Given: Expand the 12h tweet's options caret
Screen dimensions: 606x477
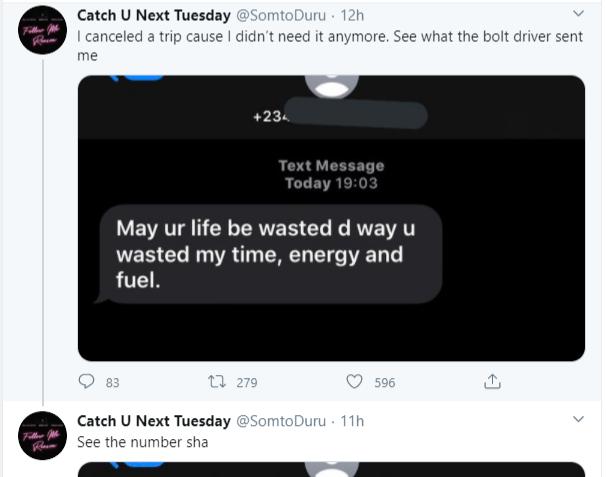Looking at the screenshot, I should (x=577, y=14).
